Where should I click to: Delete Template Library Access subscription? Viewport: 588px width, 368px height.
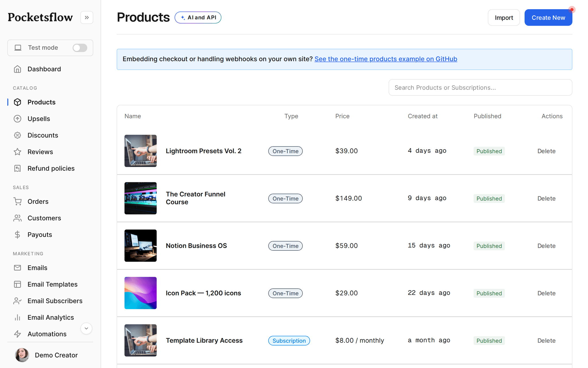(x=546, y=341)
